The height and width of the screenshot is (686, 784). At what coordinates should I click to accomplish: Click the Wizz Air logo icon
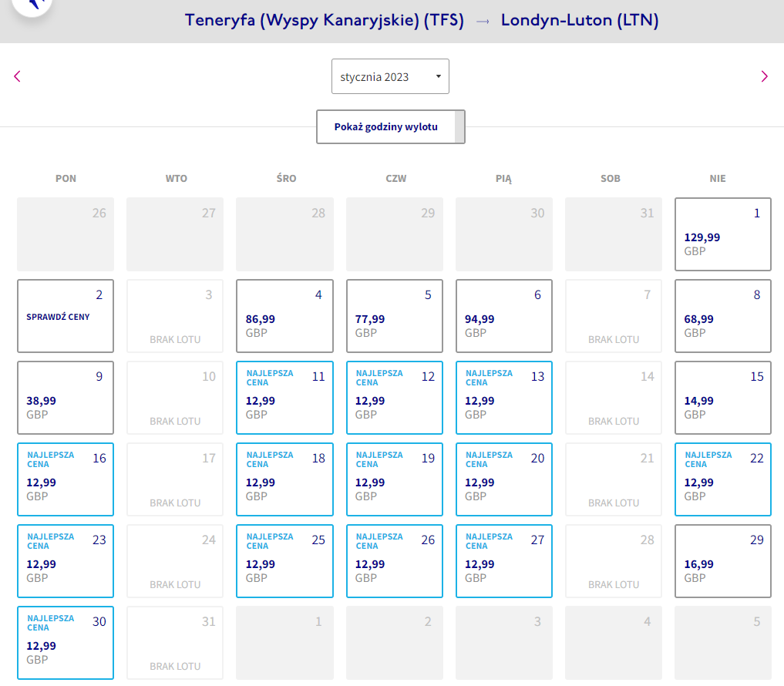(x=32, y=5)
